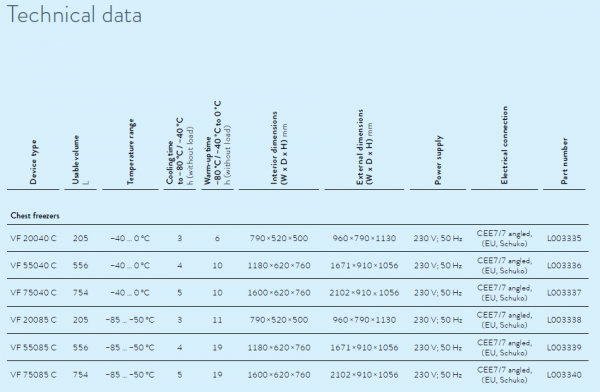
Task: Click the VF 55085 C device cell
Action: (33, 347)
